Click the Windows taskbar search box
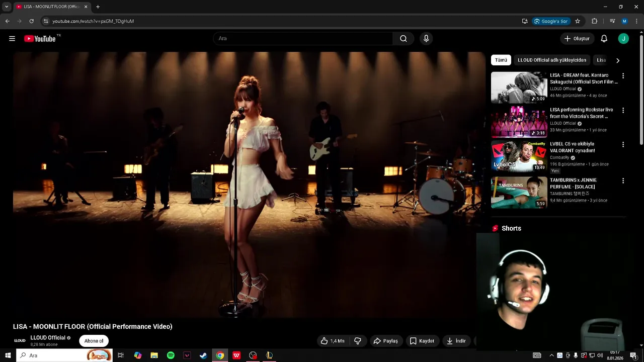Viewport: 644px width, 362px height. (64, 355)
